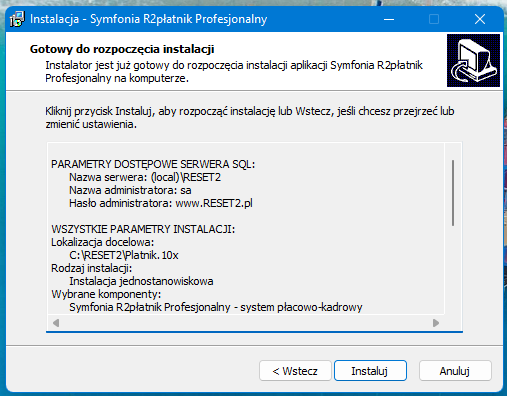Minimize the installer window

click(389, 19)
